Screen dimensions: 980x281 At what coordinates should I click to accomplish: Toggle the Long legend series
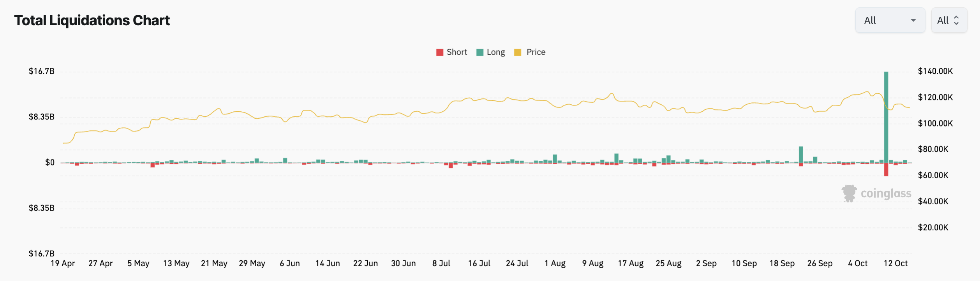pos(495,52)
